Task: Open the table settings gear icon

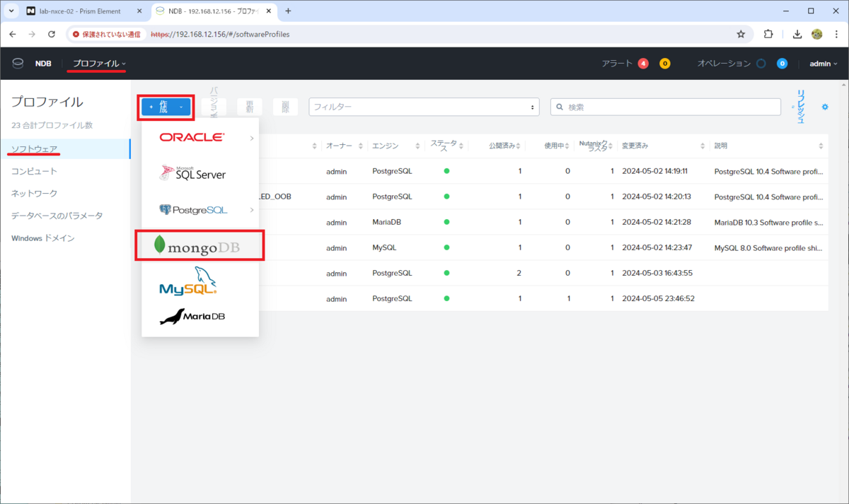Action: [825, 107]
